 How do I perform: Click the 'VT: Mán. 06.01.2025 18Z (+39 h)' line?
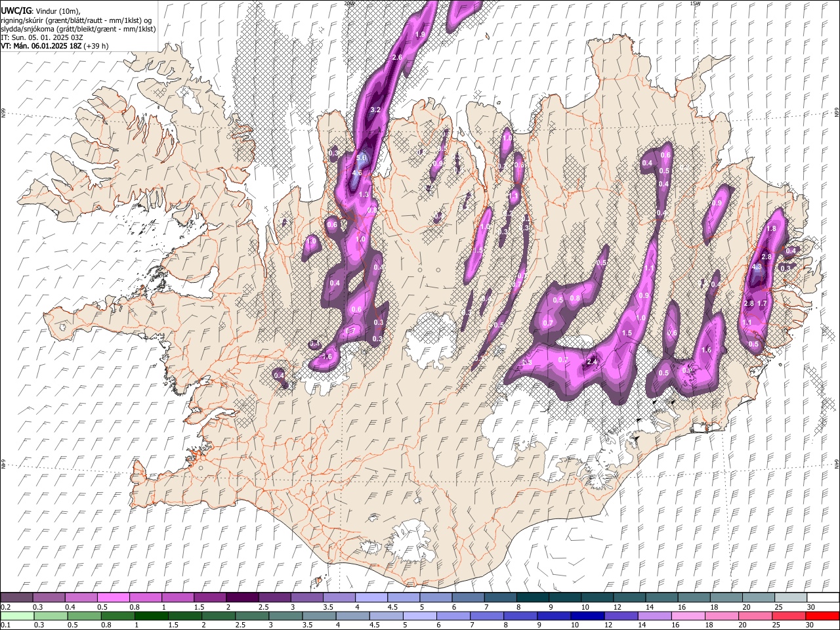55,46
